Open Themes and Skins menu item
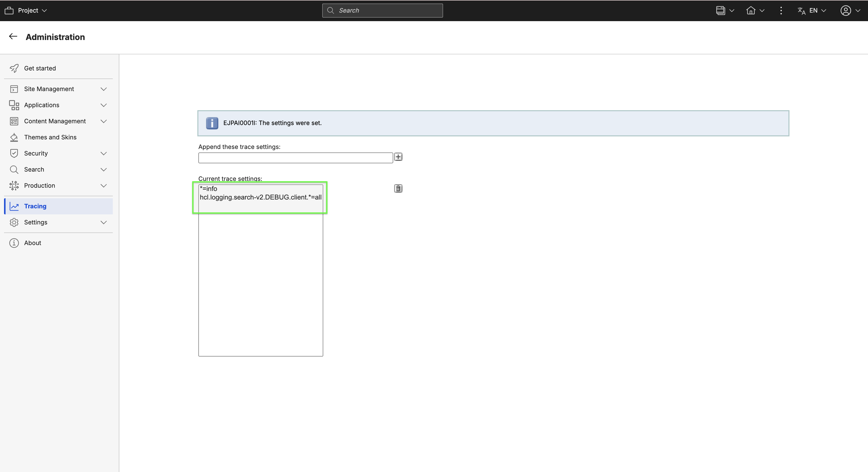The width and height of the screenshot is (868, 472). point(50,137)
